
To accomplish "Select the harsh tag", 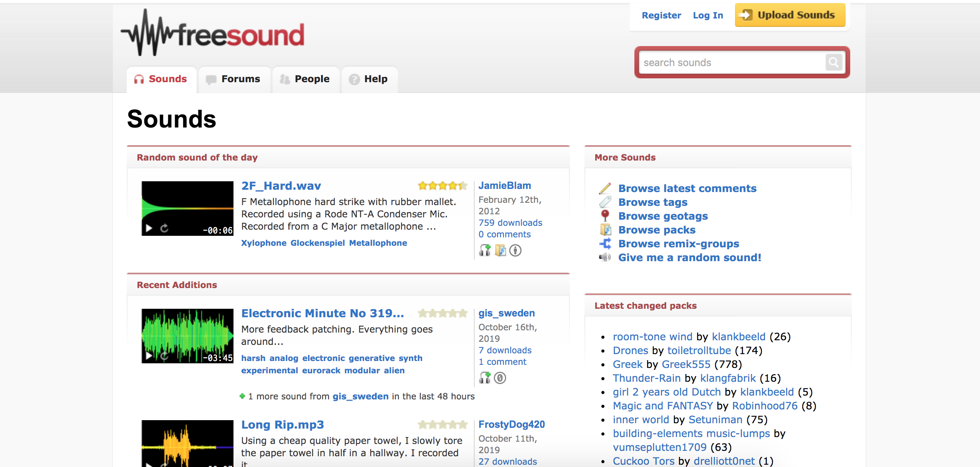I will pyautogui.click(x=253, y=358).
